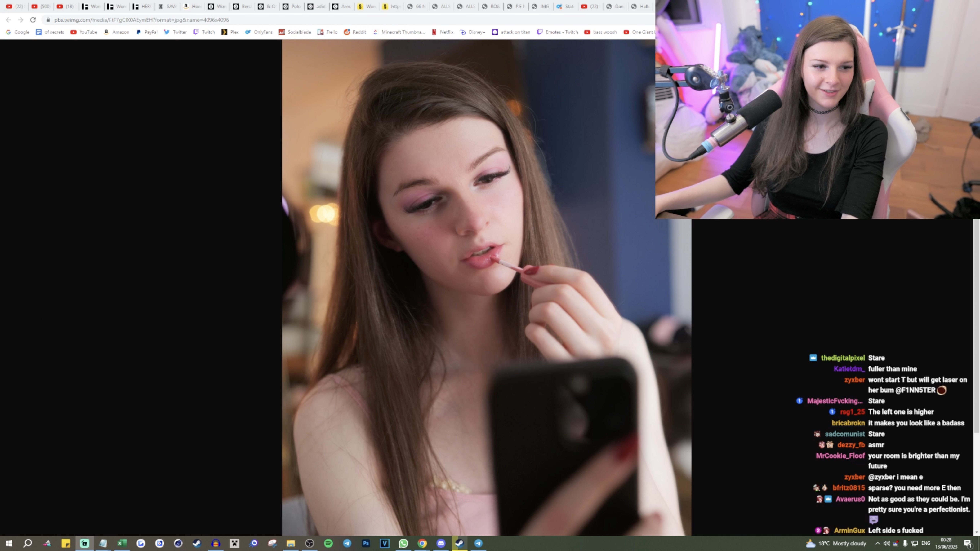Switch to the 'Stati' tab
The height and width of the screenshot is (551, 980).
pos(565,6)
